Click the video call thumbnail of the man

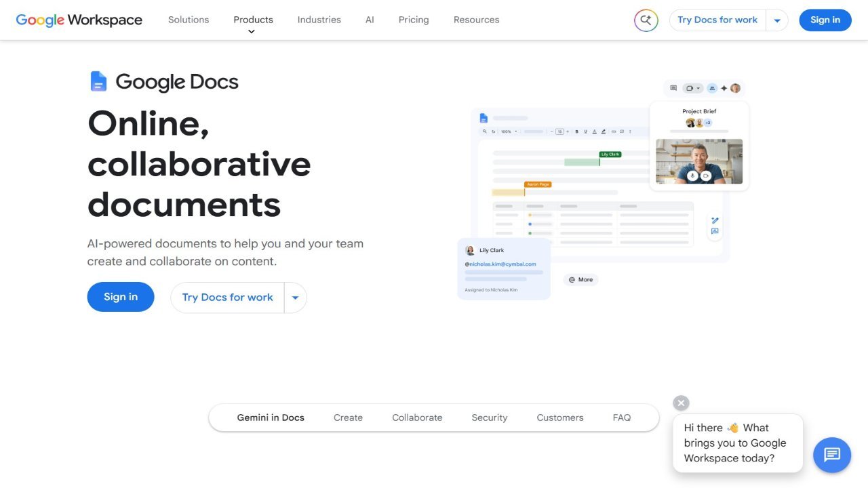pos(699,161)
